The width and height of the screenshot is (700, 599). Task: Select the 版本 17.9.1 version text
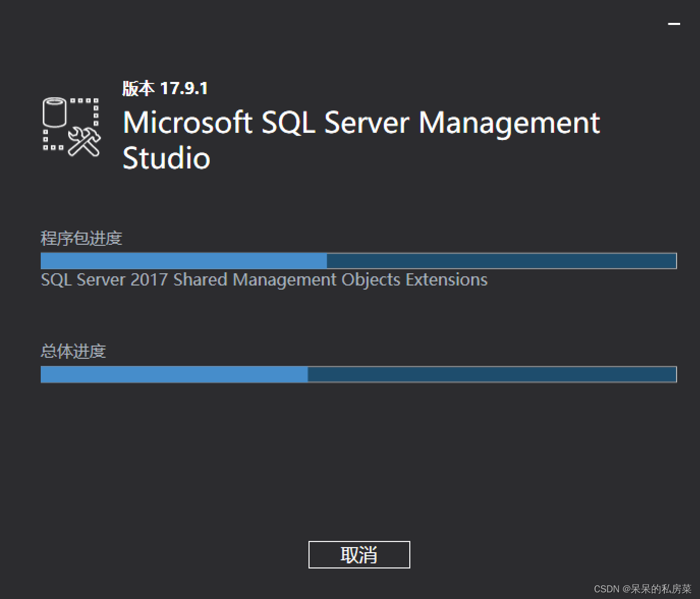[x=165, y=89]
